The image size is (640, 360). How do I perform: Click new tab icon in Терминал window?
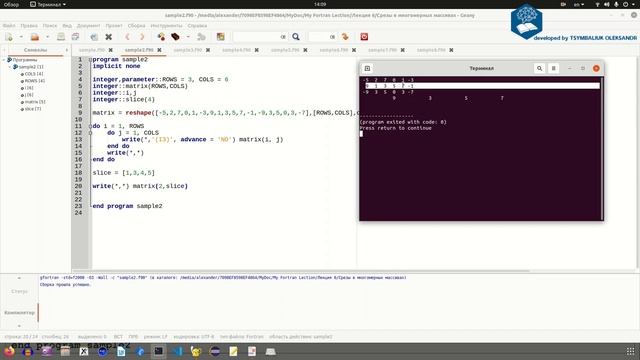pos(367,68)
